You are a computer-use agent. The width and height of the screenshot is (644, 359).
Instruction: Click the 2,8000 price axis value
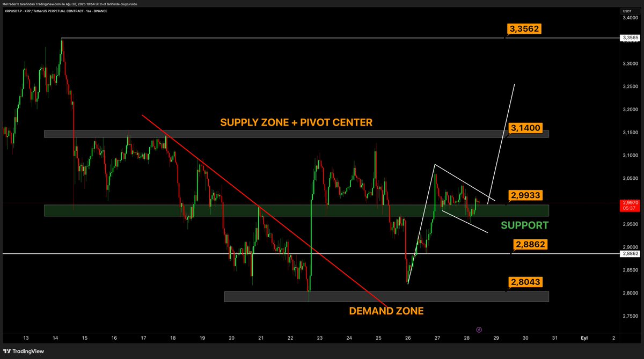[630, 293]
